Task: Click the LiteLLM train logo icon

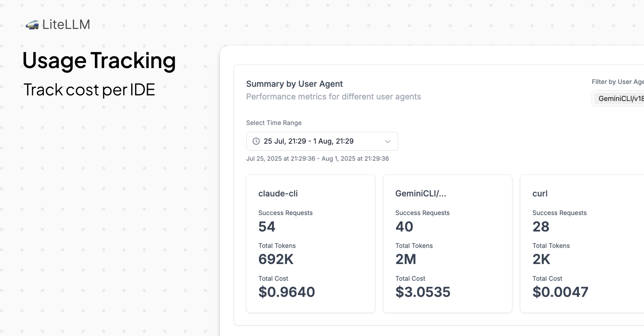Action: pos(32,25)
